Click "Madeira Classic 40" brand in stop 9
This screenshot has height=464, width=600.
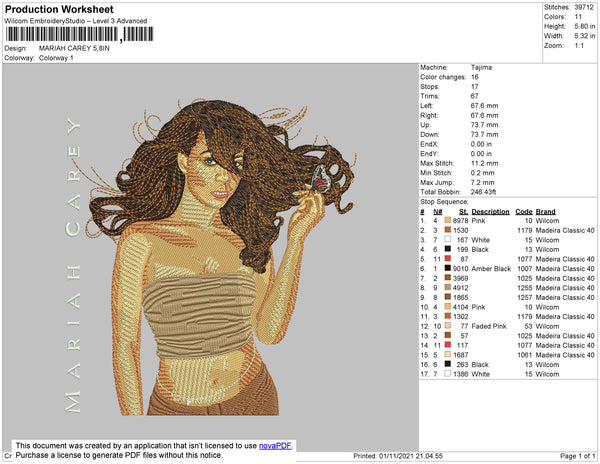(x=565, y=297)
